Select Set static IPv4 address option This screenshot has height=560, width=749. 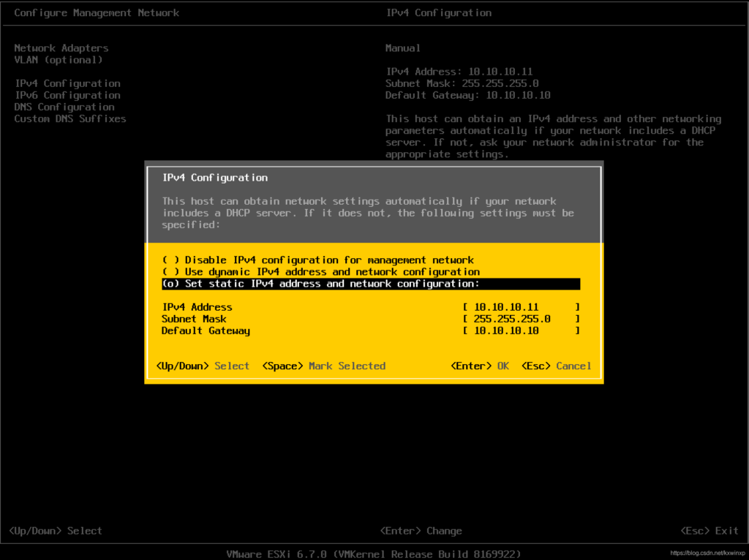click(320, 284)
